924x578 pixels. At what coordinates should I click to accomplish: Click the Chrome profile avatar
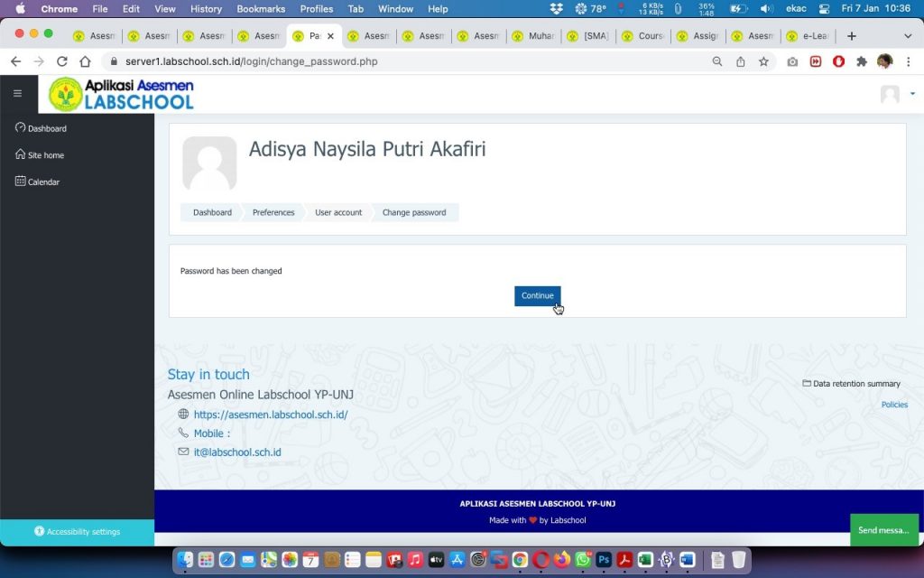(x=885, y=61)
